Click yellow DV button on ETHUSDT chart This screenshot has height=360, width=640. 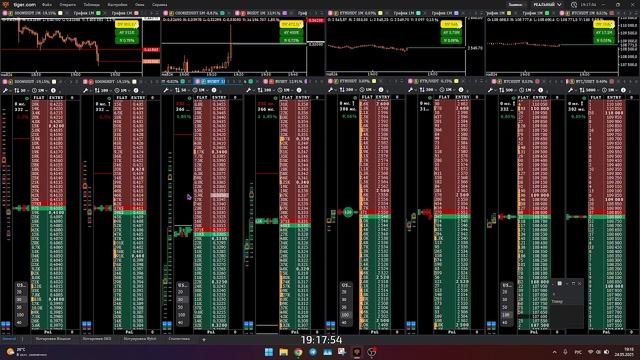pos(451,24)
